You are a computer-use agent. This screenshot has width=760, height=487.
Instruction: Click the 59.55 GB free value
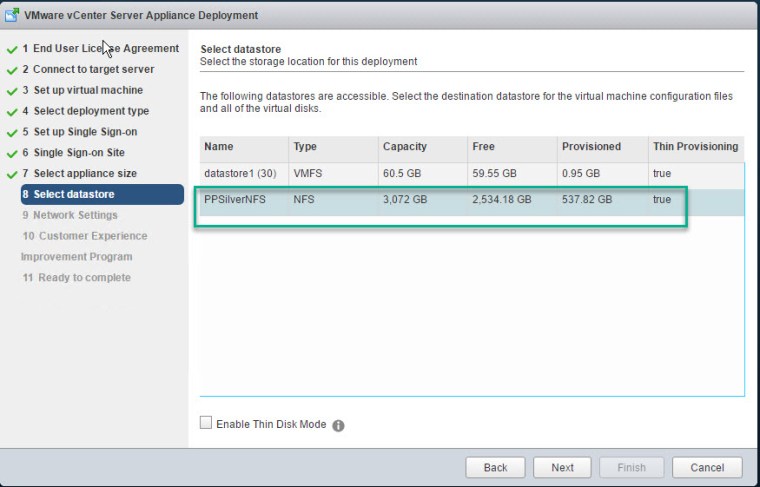[x=494, y=173]
